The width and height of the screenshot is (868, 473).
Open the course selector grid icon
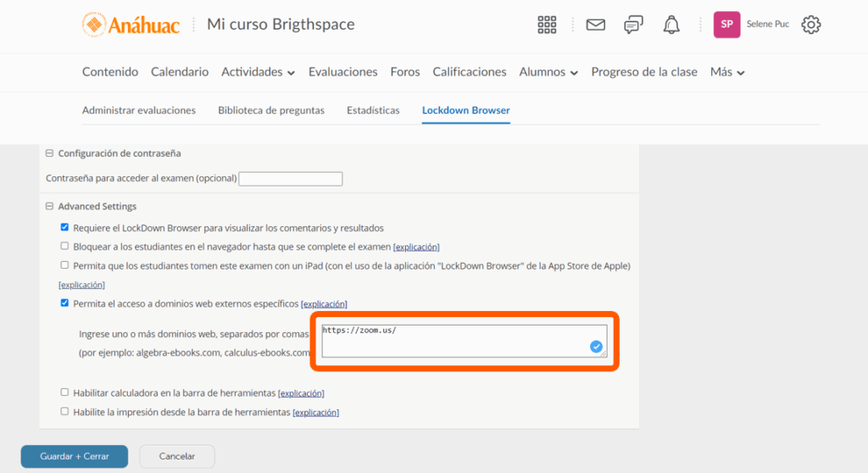[547, 25]
